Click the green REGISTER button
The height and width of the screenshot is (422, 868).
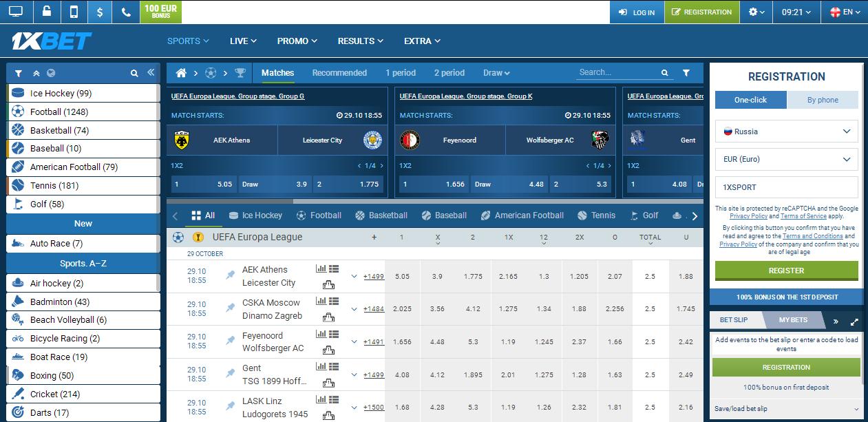786,271
